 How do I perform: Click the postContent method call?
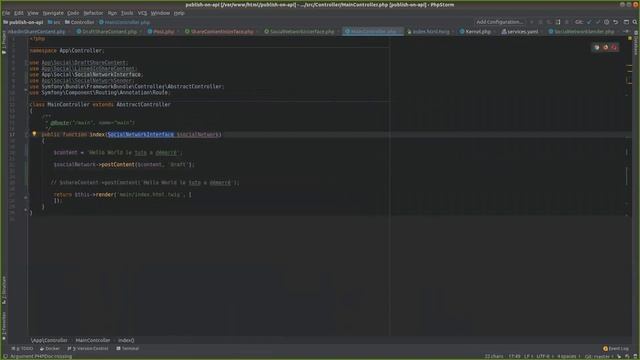118,164
